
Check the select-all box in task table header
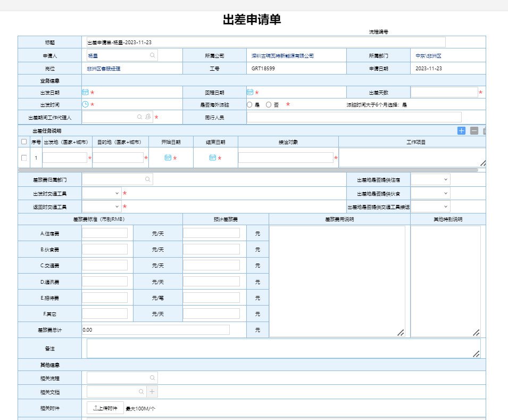click(x=24, y=142)
